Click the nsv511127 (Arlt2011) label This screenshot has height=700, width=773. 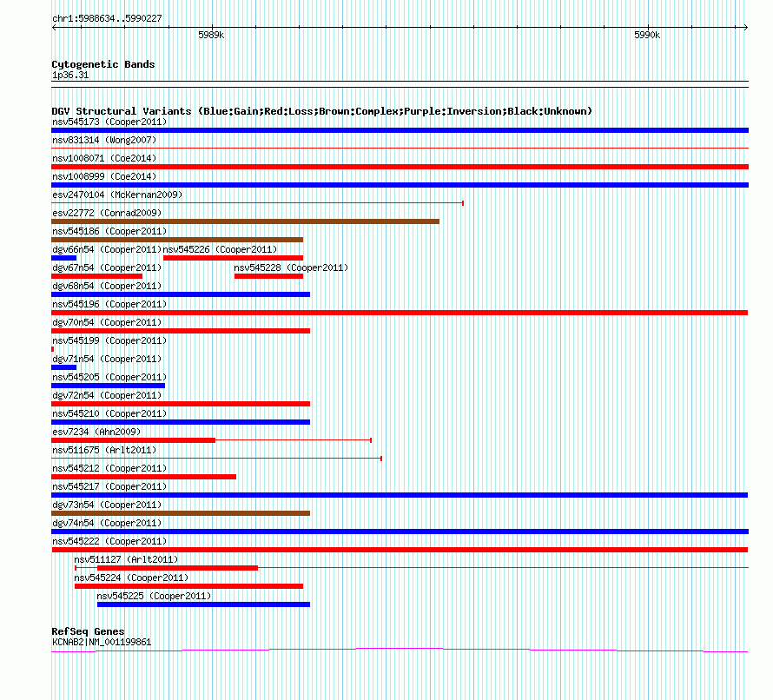tap(126, 559)
